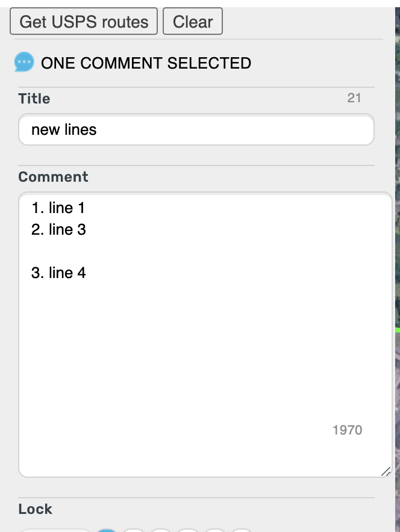Select the blue highlighted lock level button
The height and width of the screenshot is (532, 400).
tap(107, 530)
